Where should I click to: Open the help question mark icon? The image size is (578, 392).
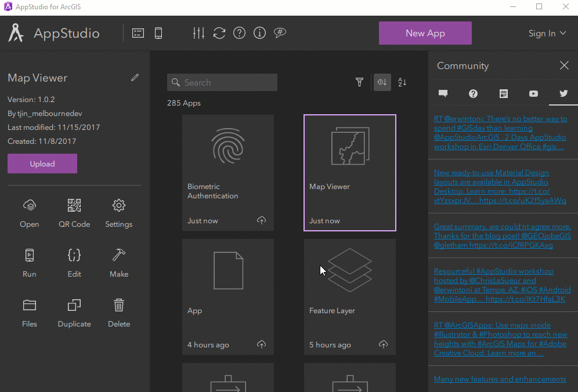[239, 33]
